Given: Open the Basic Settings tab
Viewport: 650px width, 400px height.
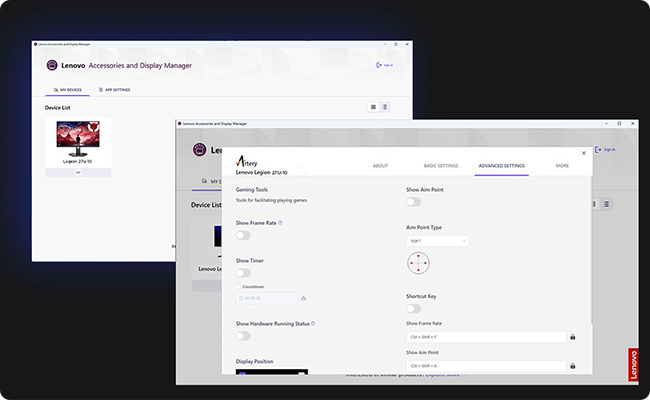Looking at the screenshot, I should (441, 166).
